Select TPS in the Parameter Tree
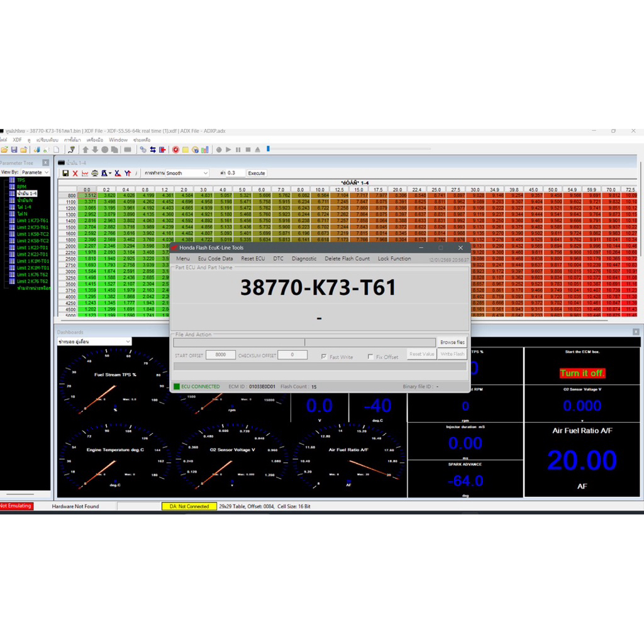The height and width of the screenshot is (644, 644). tap(21, 180)
